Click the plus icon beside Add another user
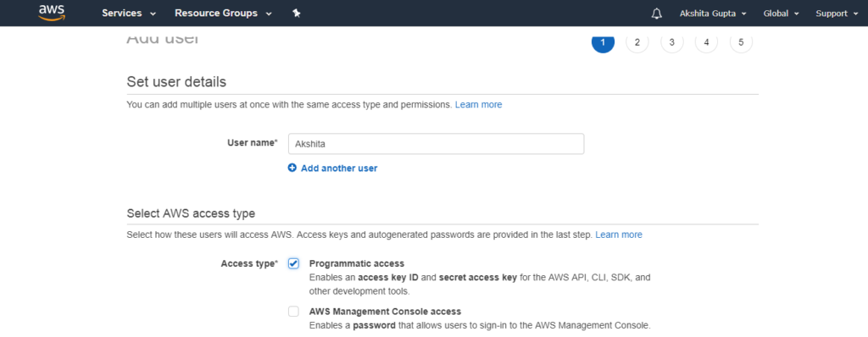This screenshot has width=868, height=337. [292, 168]
